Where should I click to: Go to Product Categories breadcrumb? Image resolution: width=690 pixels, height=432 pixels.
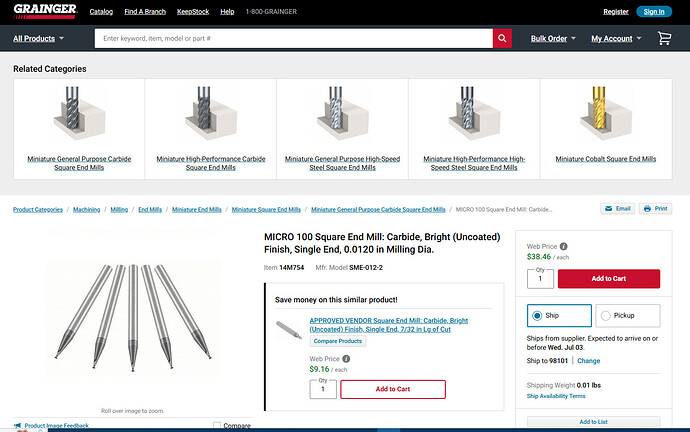(38, 209)
